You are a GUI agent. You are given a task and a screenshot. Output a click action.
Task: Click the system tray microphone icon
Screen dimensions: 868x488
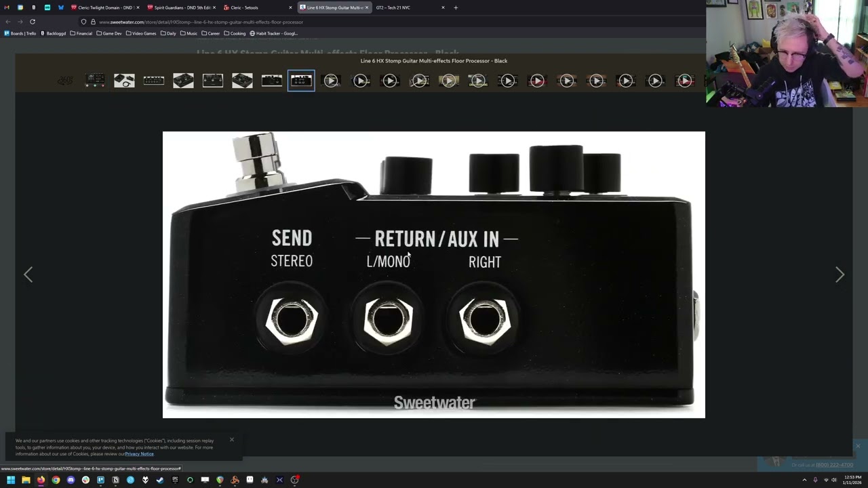[x=815, y=480]
